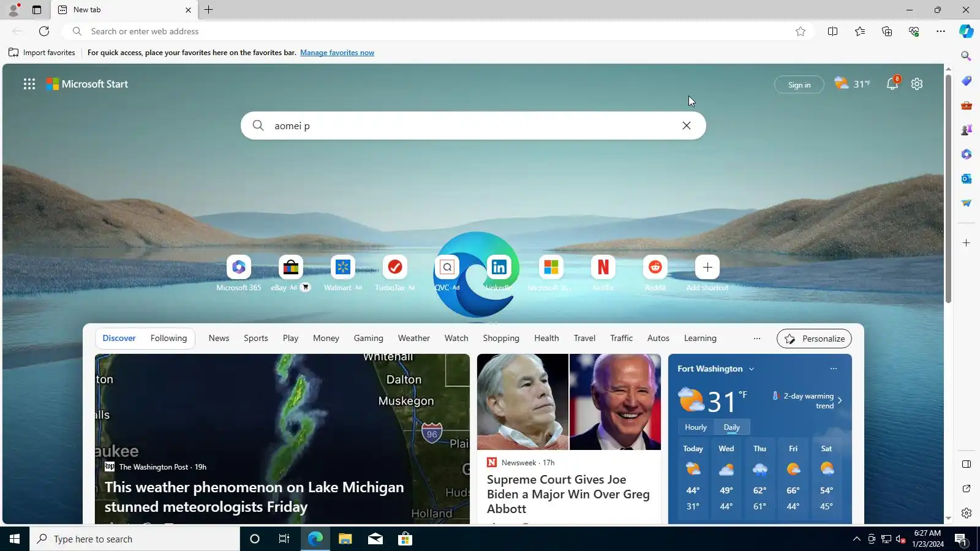Open the Lake Michigan weather article
Image resolution: width=980 pixels, height=551 pixels.
[x=254, y=497]
